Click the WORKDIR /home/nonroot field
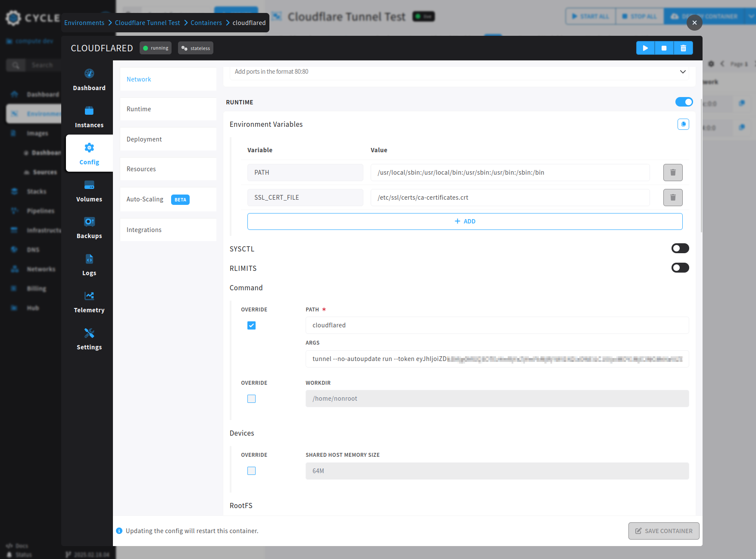This screenshot has width=756, height=559. [497, 399]
